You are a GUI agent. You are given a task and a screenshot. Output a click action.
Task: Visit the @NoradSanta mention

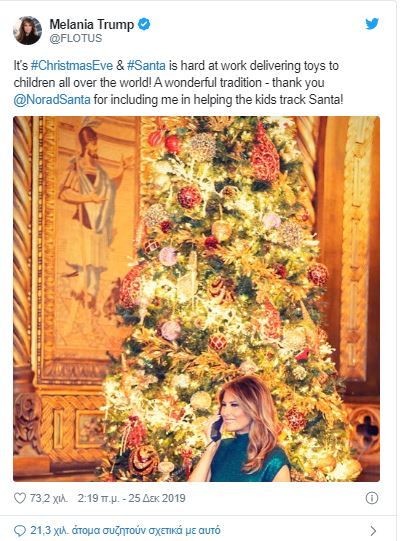[x=52, y=100]
